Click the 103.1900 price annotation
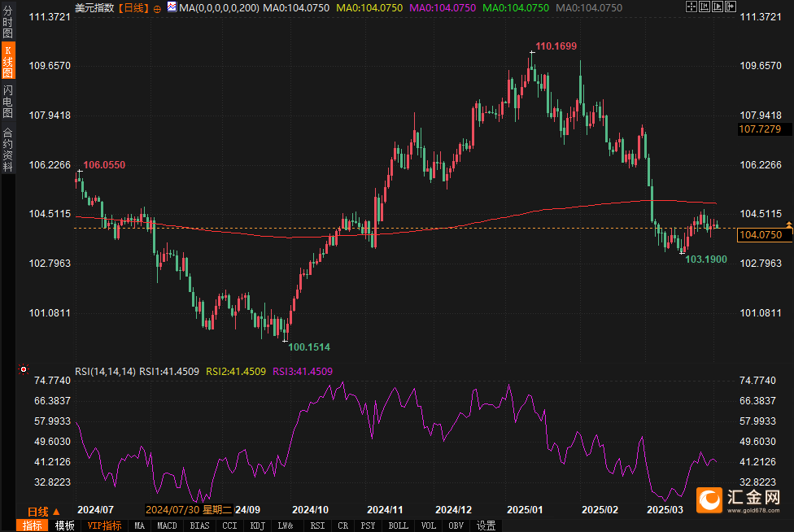This screenshot has height=532, width=794. point(706,259)
